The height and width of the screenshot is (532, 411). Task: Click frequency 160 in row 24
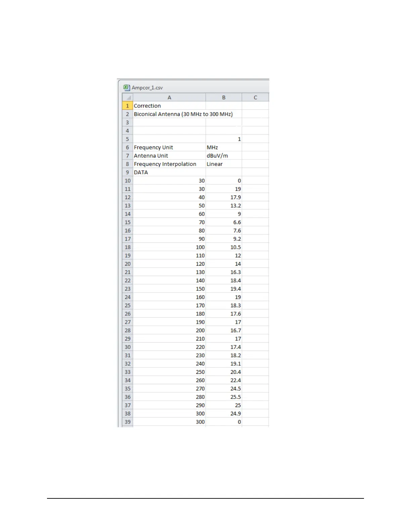(169, 297)
